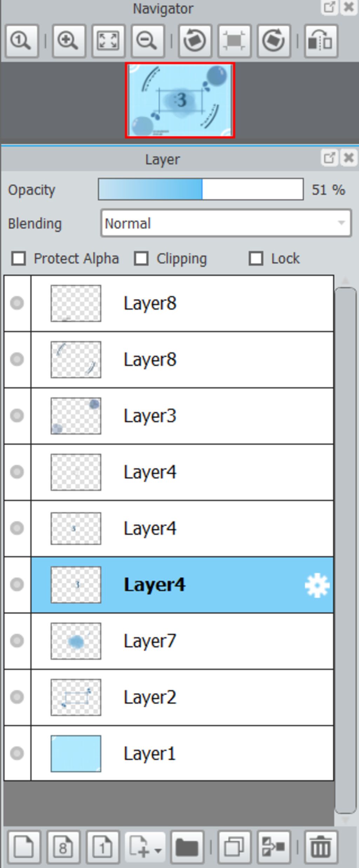The height and width of the screenshot is (868, 359).
Task: Flip canvas view horizontally in Navigator
Action: pyautogui.click(x=321, y=41)
